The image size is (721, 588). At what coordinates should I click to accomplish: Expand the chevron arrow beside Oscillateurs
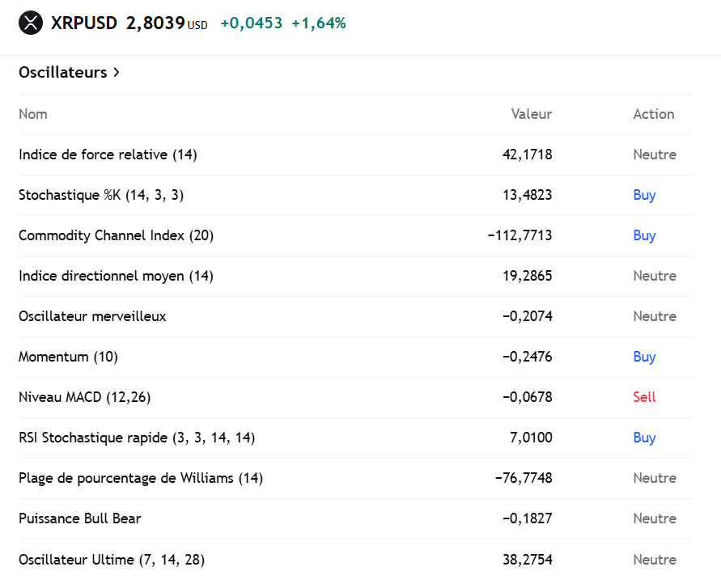(x=117, y=73)
